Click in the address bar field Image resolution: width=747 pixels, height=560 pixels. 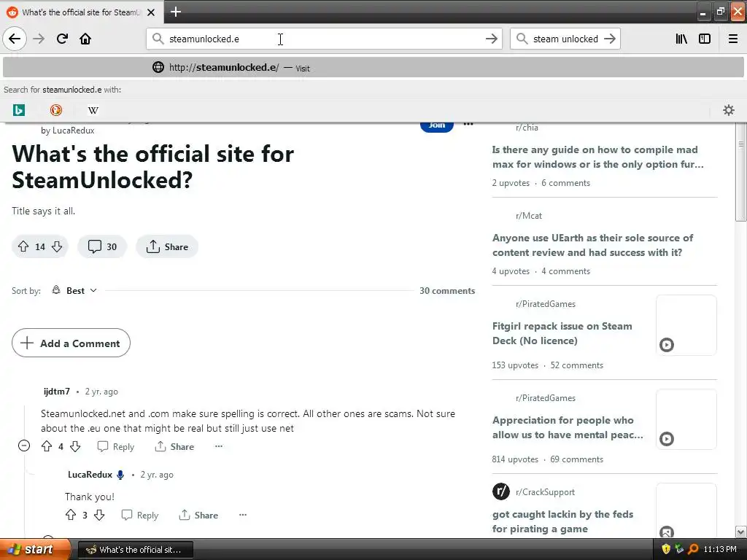[x=324, y=39]
